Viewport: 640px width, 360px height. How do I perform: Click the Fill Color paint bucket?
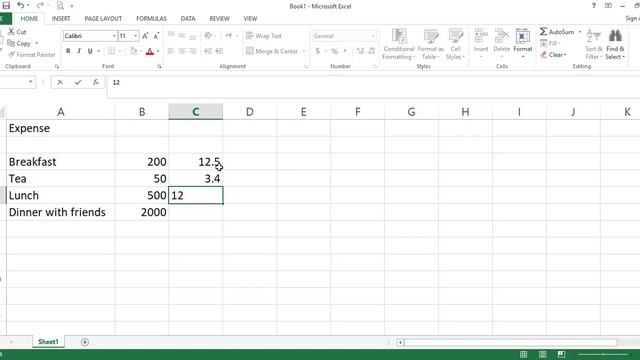(x=133, y=51)
